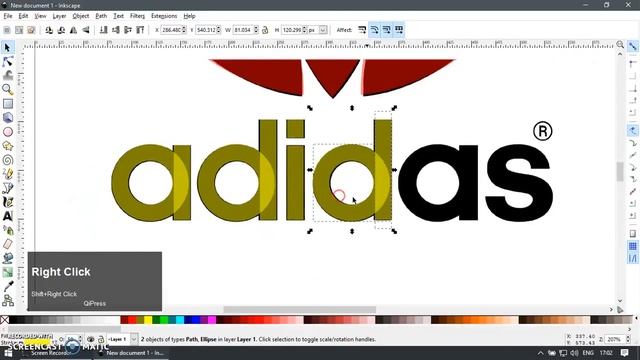Select the Zoom tool in toolbox

(x=7, y=89)
